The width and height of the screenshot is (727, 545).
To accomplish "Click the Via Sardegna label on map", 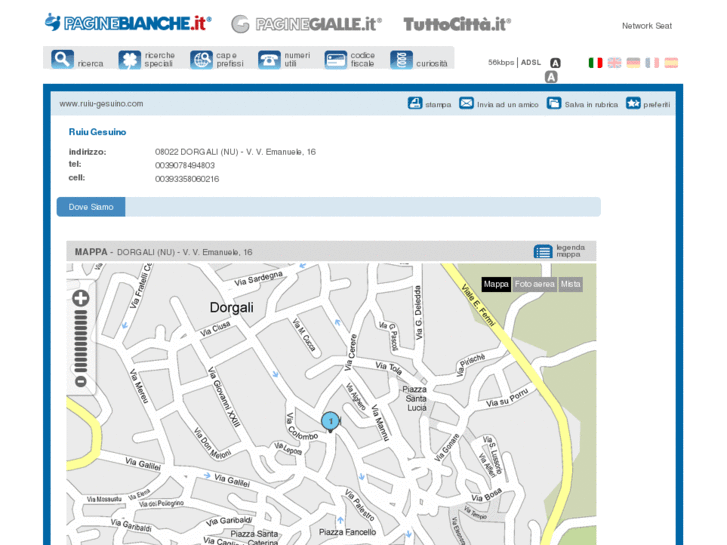I will tap(258, 279).
